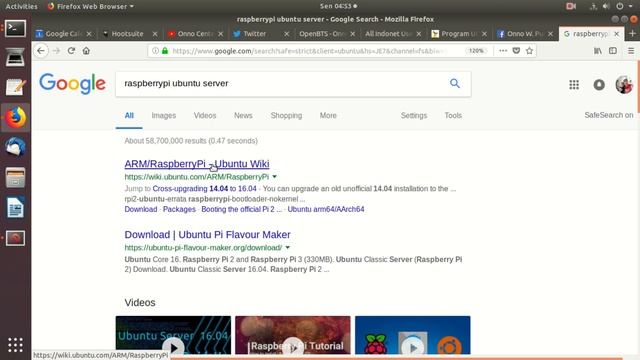
Task: Open the red recorder app in dock
Action: 16,238
